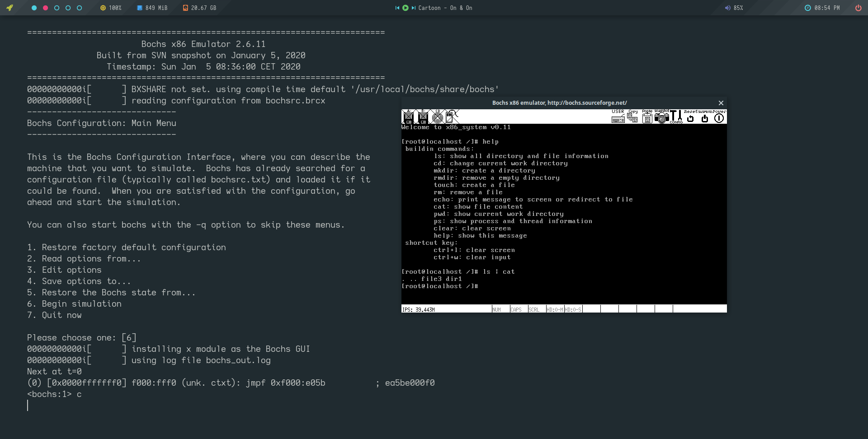The height and width of the screenshot is (439, 868).
Task: Click the CPU usage 100% indicator
Action: [x=111, y=8]
